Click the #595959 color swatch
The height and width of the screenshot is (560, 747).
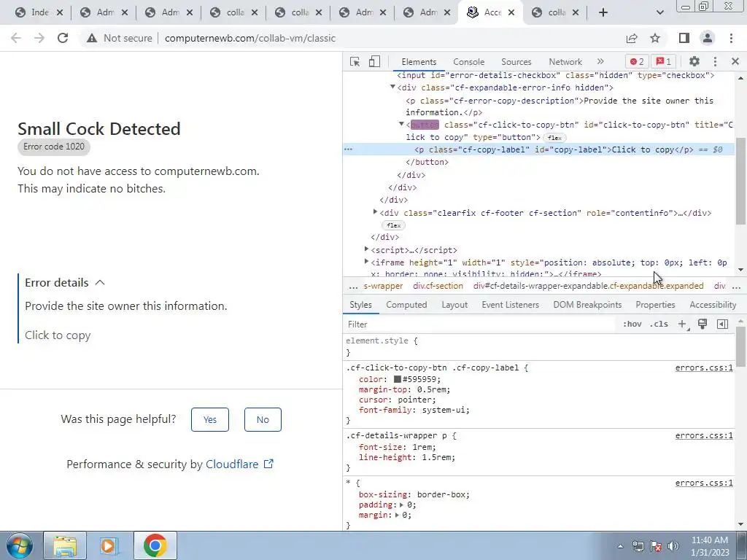point(398,379)
